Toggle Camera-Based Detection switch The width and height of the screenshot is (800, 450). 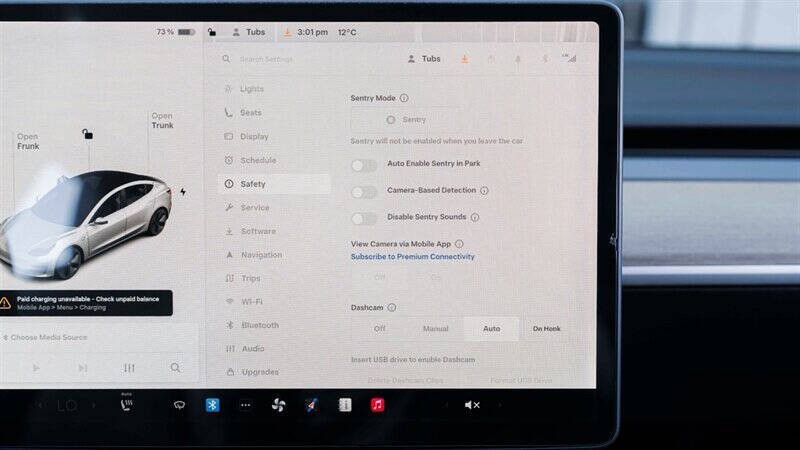coord(364,191)
